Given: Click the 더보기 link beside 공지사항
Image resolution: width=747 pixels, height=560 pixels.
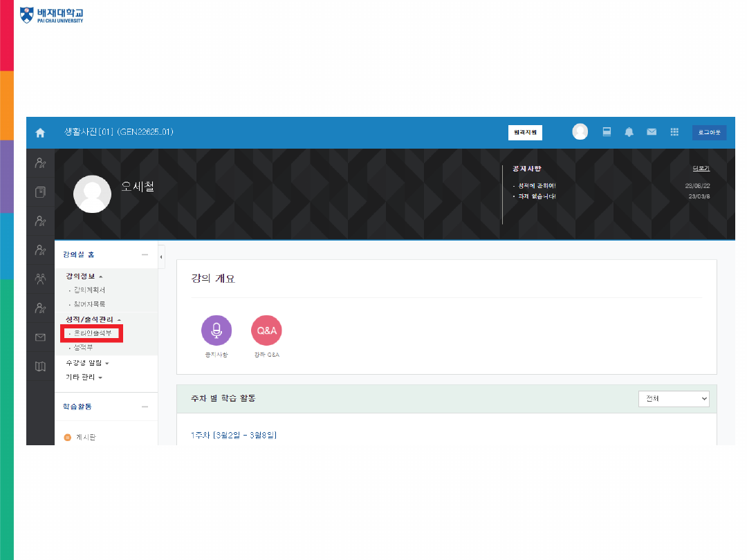Looking at the screenshot, I should tap(701, 169).
